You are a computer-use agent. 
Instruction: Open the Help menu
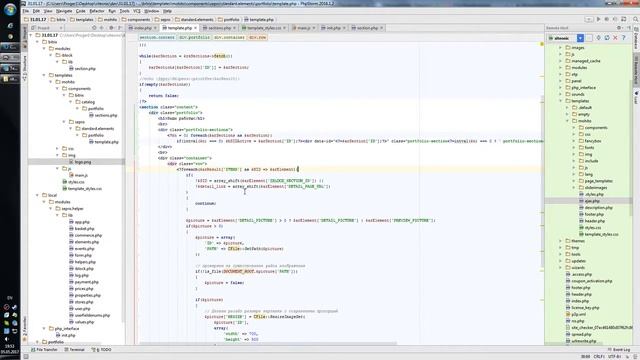click(x=167, y=11)
